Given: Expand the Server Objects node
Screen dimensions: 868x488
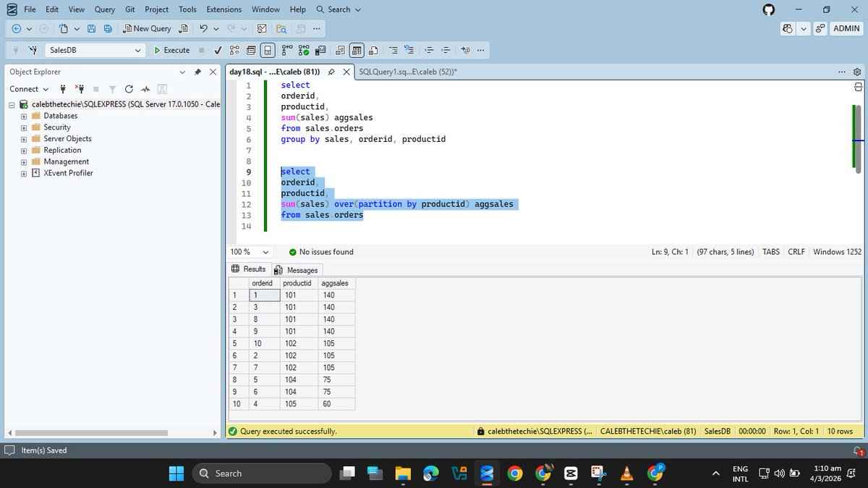Looking at the screenshot, I should 24,139.
